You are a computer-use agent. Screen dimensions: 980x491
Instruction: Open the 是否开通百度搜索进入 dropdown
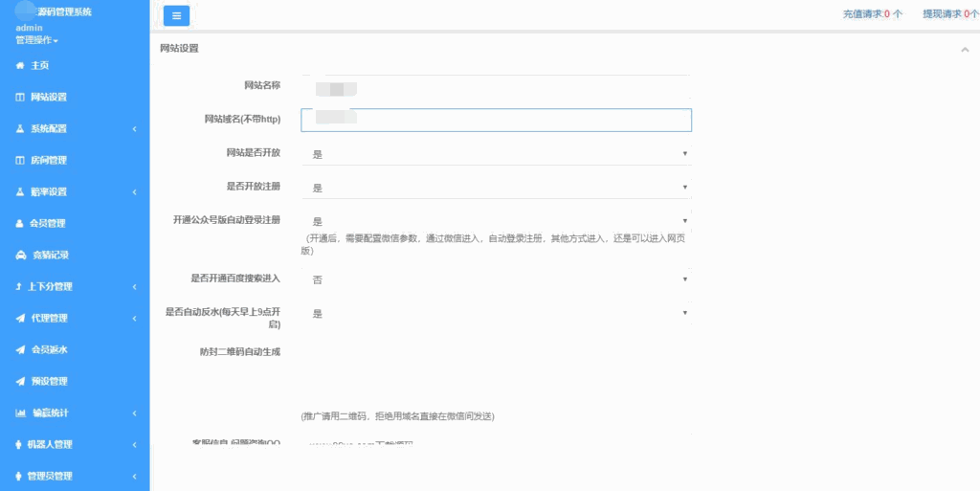[497, 279]
